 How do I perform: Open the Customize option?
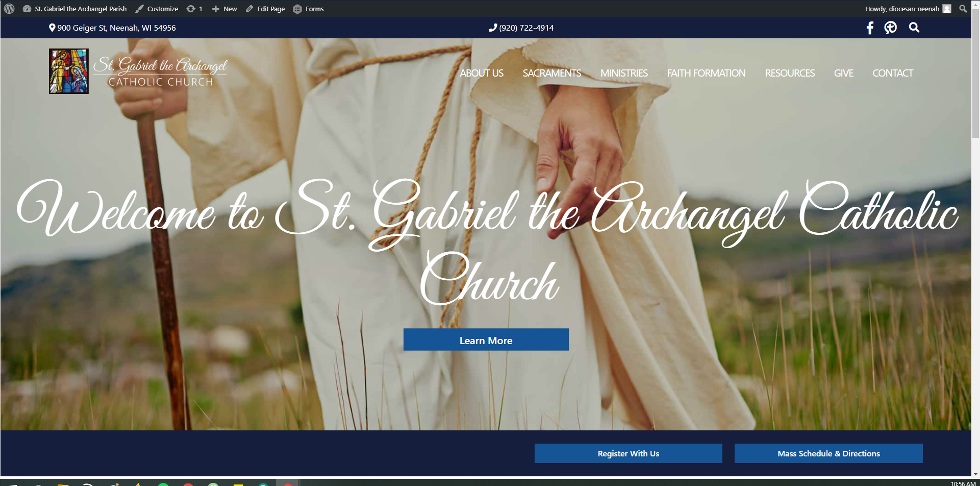point(162,9)
